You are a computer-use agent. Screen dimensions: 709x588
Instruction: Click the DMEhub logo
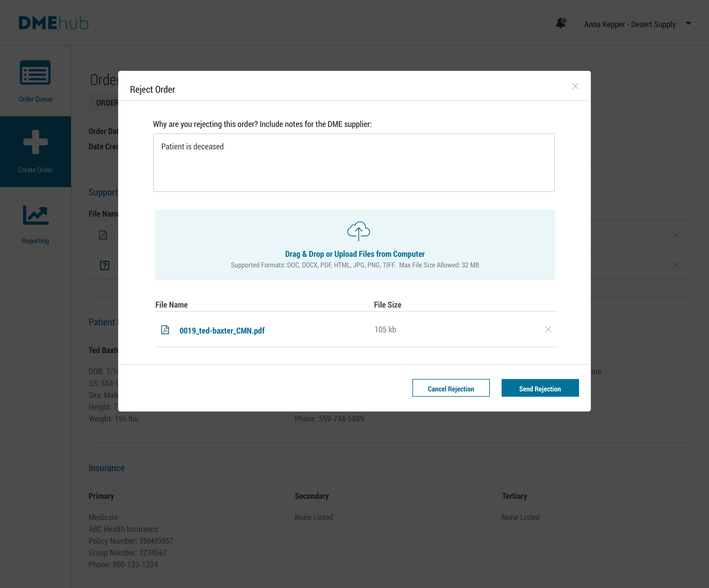click(x=54, y=23)
